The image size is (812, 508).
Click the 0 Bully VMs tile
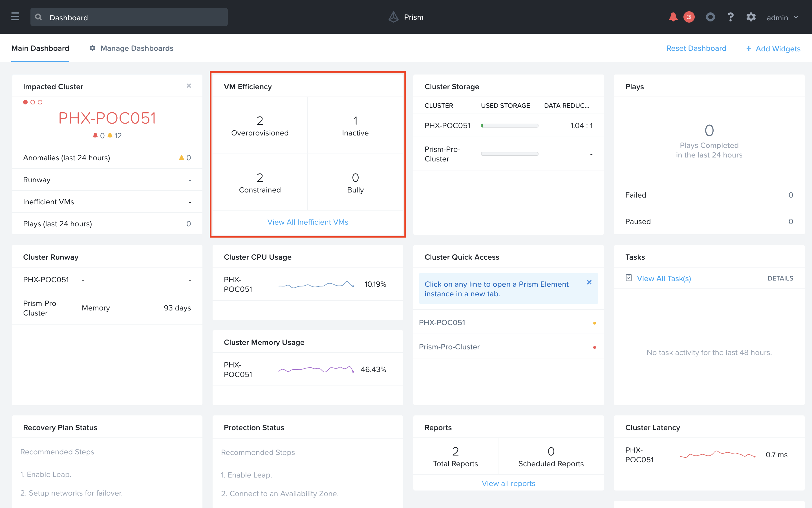[x=355, y=182]
